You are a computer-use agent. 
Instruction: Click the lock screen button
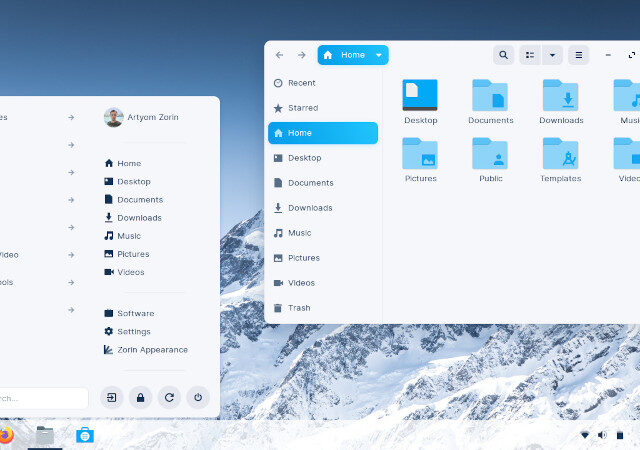(141, 397)
